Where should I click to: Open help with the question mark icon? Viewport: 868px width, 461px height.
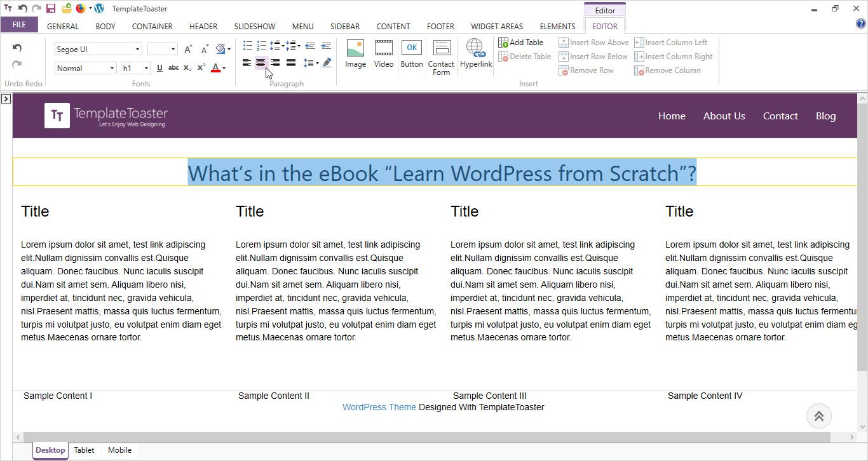861,24
